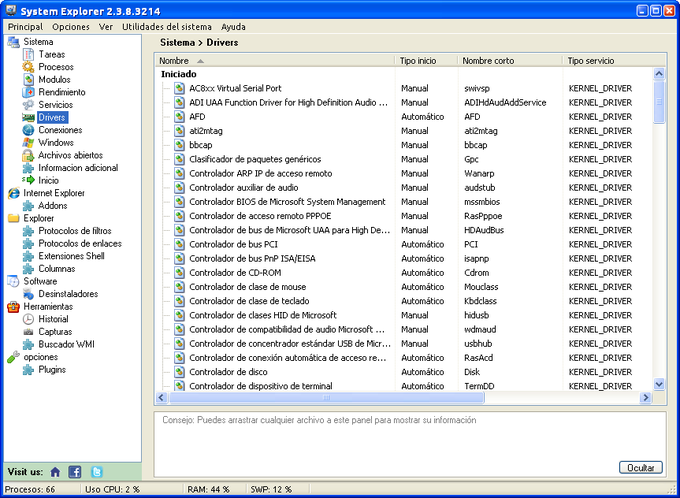Viewport: 680px width, 498px height.
Task: Open the Historial clock icon
Action: pyautogui.click(x=28, y=319)
